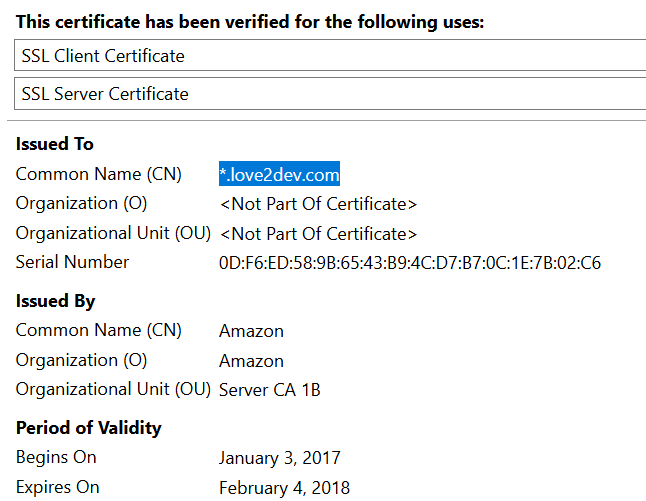
Task: Click the Begins On label
Action: (56, 457)
